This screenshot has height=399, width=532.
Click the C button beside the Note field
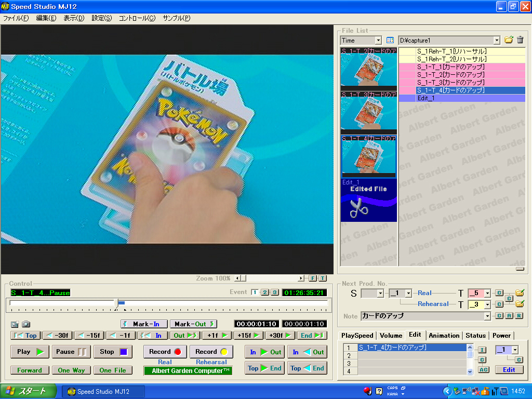pos(499,315)
